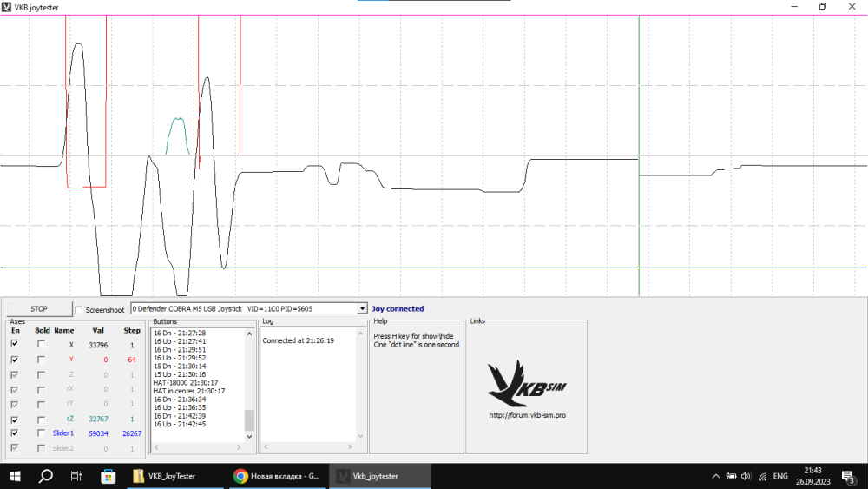
Task: Uncheck the En box for X axis
Action: pos(15,344)
